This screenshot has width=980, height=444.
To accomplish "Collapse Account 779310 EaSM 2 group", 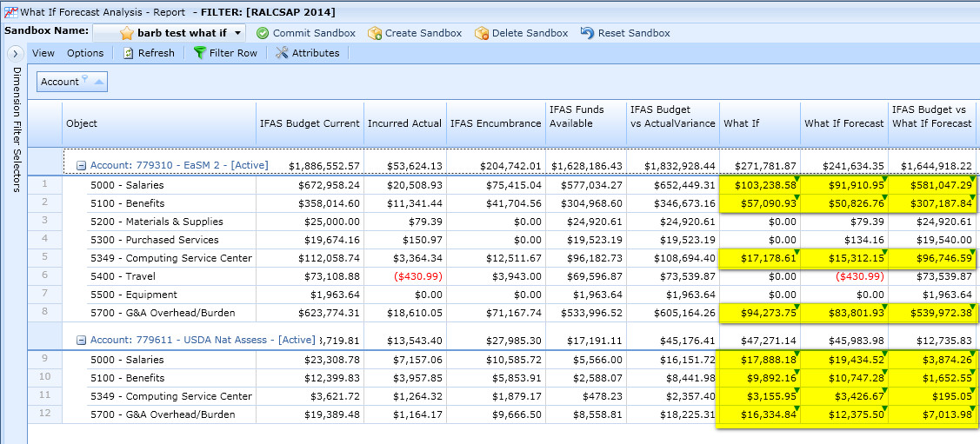I will tap(81, 165).
